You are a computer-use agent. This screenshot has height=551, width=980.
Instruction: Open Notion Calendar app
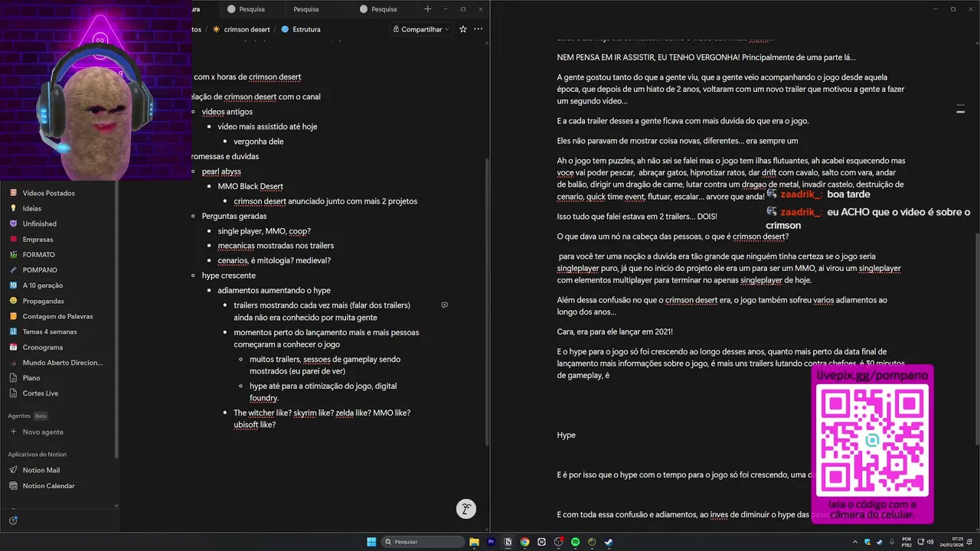tap(48, 485)
